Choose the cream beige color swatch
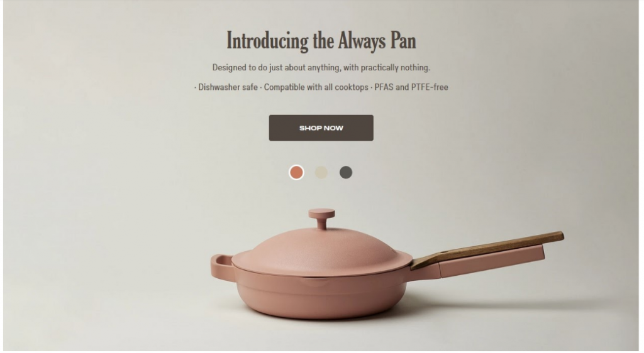 (321, 173)
